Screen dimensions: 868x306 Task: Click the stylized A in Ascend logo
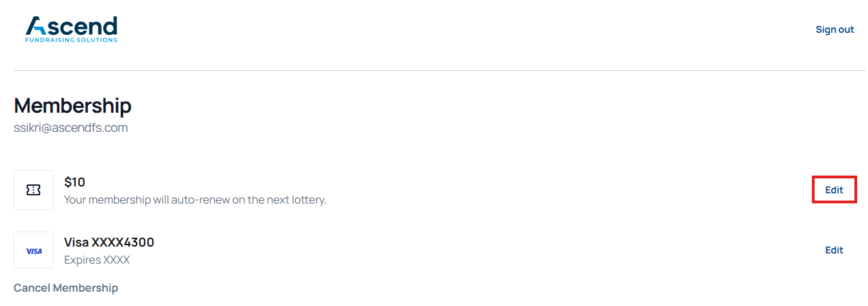point(35,26)
